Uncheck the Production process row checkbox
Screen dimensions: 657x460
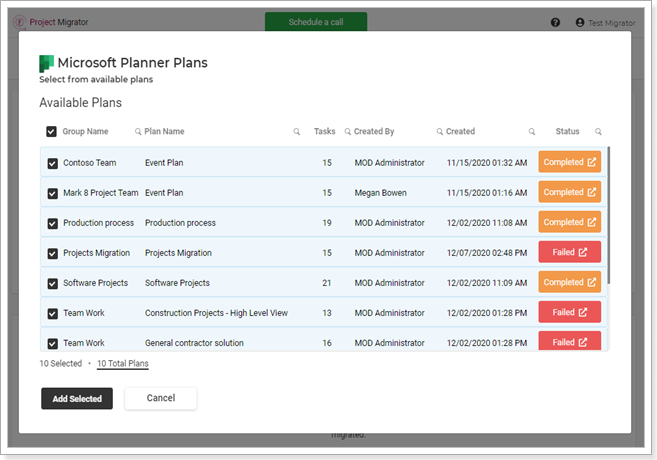coord(52,223)
